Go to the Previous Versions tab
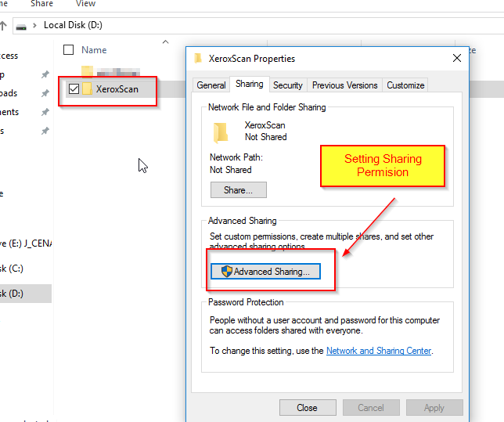The height and width of the screenshot is (422, 504). [x=344, y=85]
